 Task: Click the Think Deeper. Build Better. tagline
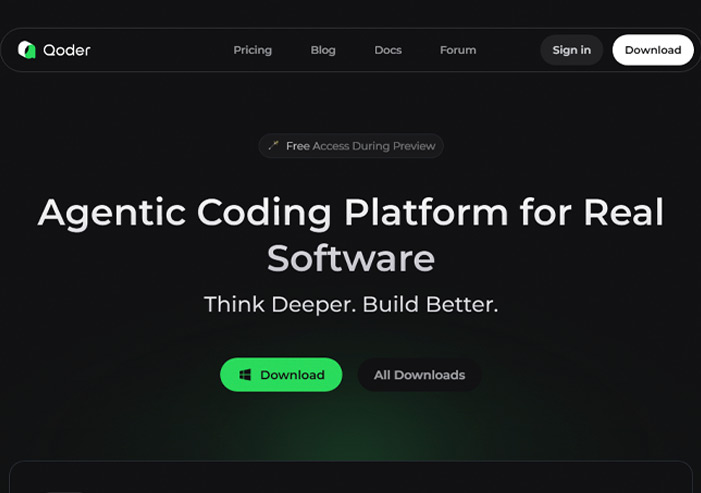[351, 304]
